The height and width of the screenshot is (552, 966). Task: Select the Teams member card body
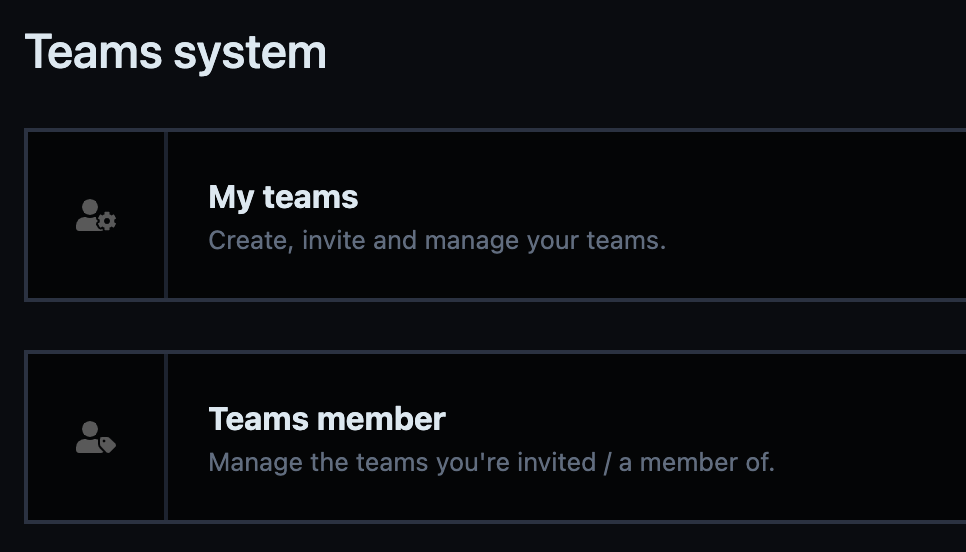(x=567, y=437)
